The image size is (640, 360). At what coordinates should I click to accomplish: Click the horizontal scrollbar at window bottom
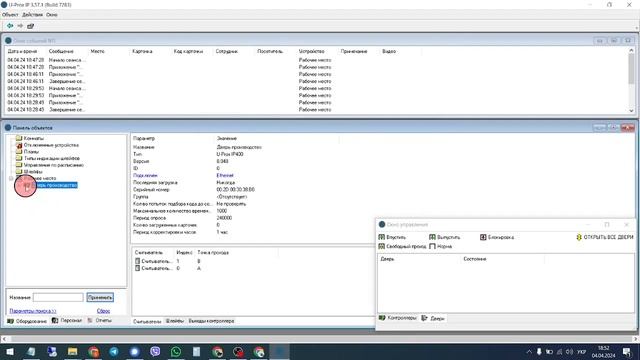point(320,339)
